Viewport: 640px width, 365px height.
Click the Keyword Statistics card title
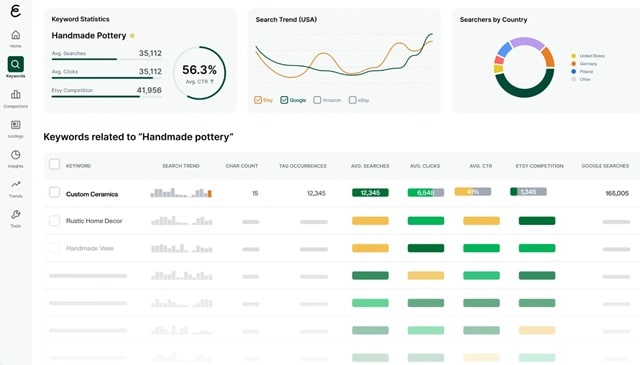coord(80,19)
